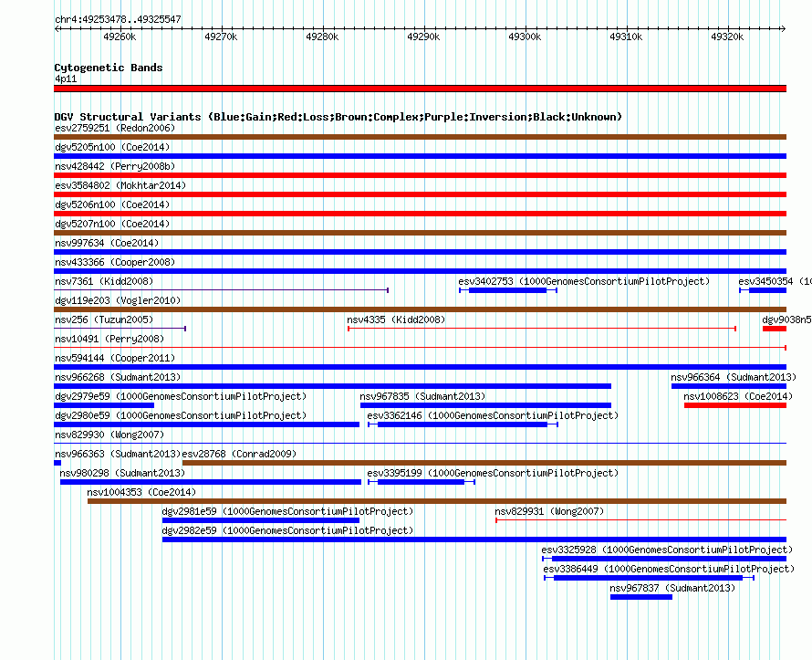Click the esv3325928 variant label
This screenshot has width=812, height=660.
tap(667, 550)
